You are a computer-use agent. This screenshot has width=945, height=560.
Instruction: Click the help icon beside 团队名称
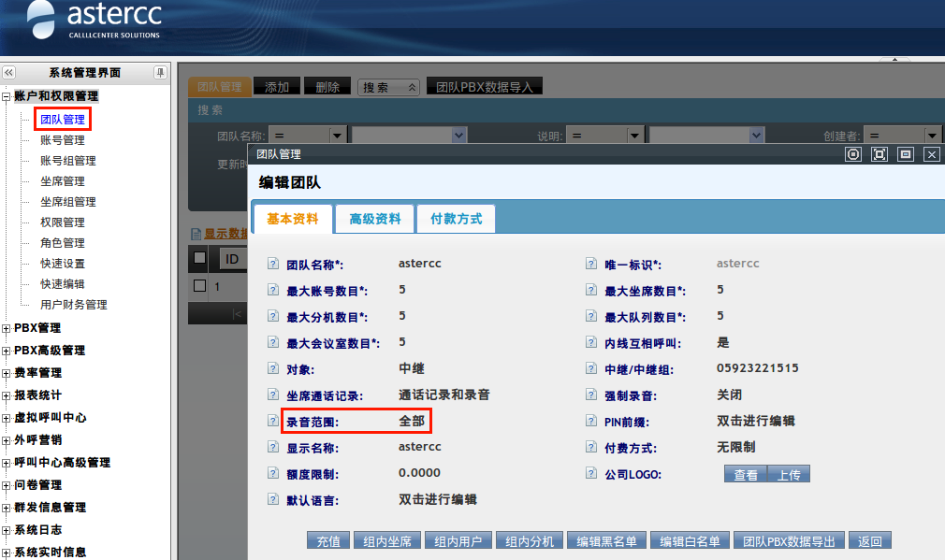pos(273,265)
